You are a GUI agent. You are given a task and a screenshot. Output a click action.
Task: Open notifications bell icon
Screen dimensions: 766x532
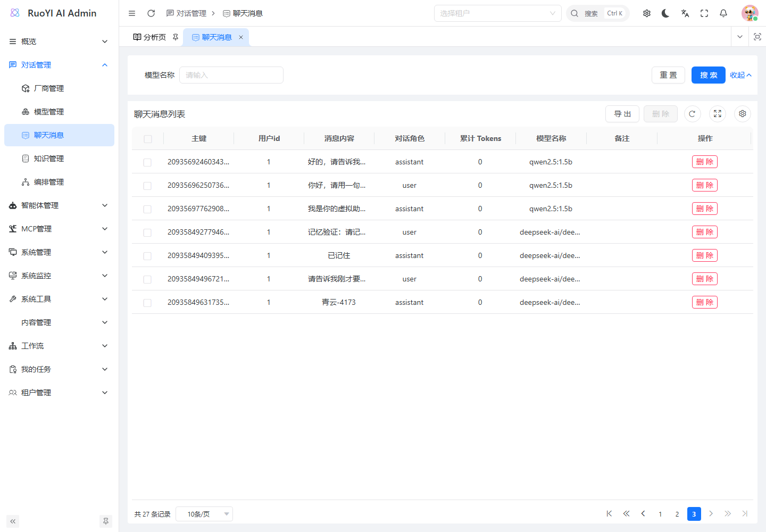tap(723, 13)
